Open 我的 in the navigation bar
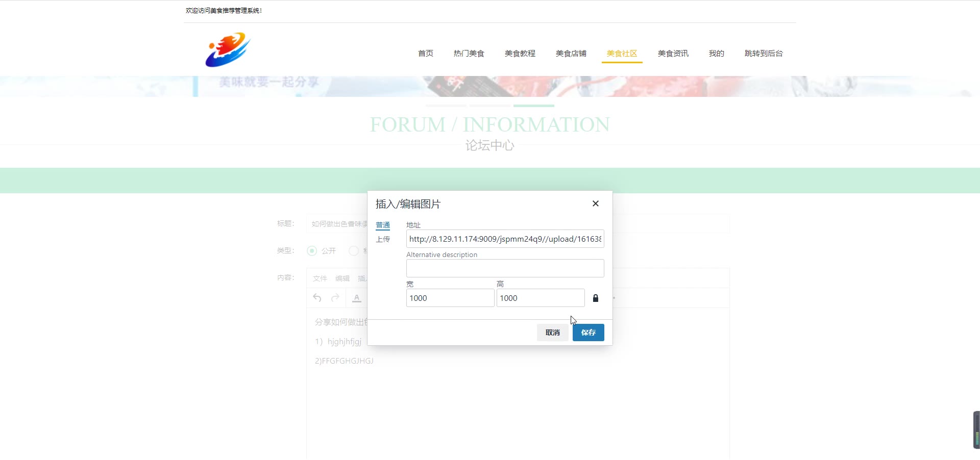 point(717,53)
